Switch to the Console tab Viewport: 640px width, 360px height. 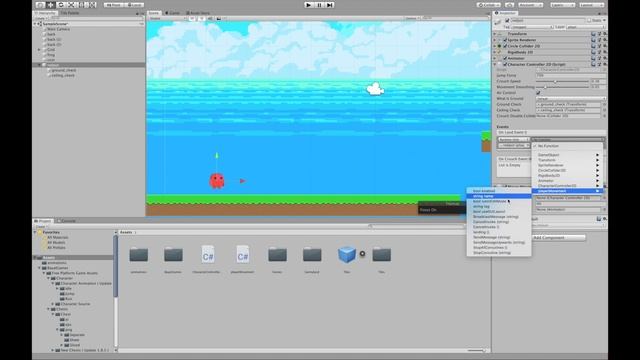68,221
